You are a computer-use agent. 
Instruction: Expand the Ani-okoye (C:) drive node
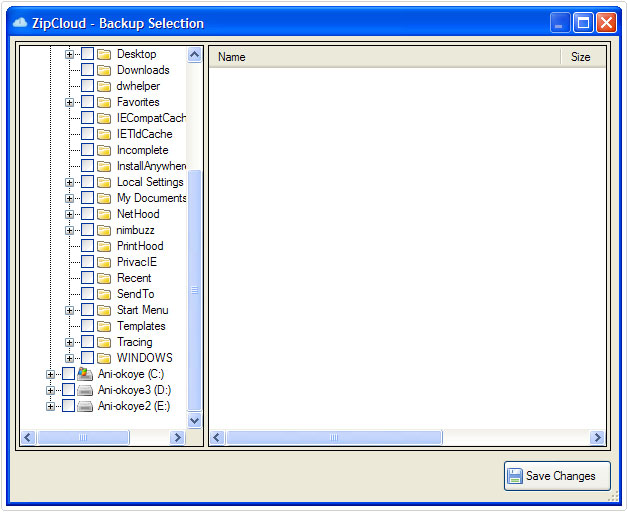pos(50,375)
